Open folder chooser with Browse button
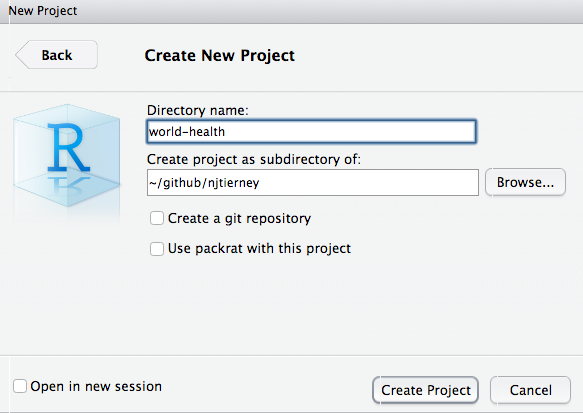This screenshot has height=413, width=583. pos(525,182)
